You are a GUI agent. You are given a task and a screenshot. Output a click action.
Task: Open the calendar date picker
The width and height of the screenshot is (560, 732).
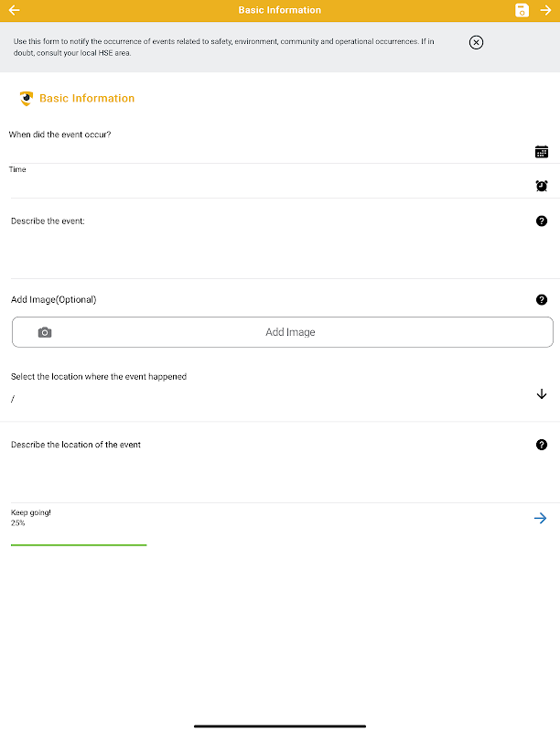click(542, 152)
